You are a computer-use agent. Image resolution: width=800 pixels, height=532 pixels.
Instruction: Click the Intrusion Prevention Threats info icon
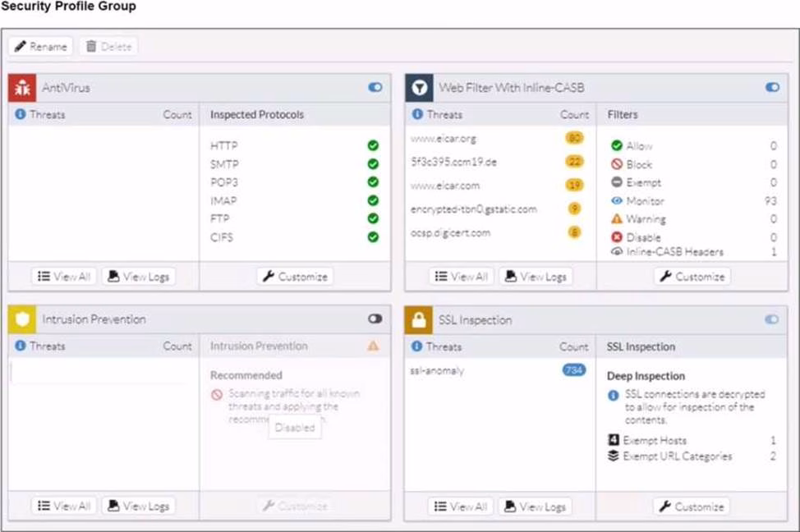point(21,346)
